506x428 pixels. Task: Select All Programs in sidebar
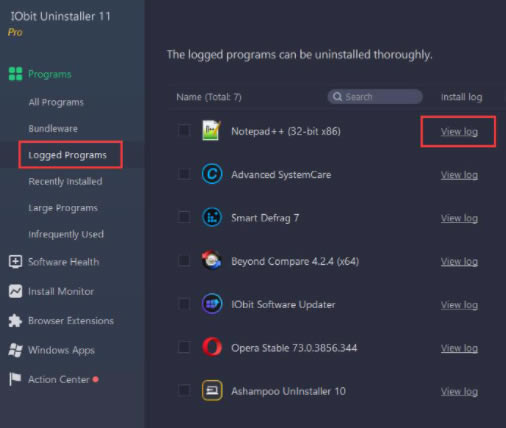pyautogui.click(x=56, y=102)
